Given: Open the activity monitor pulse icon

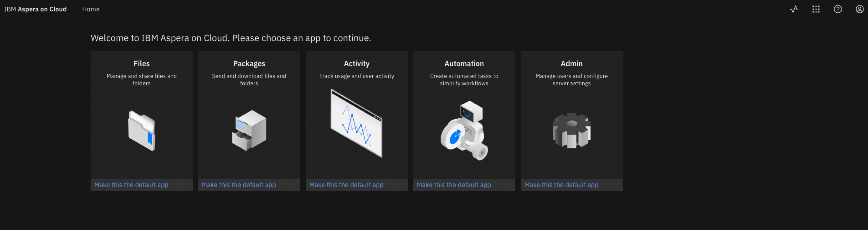Looking at the screenshot, I should pyautogui.click(x=794, y=9).
